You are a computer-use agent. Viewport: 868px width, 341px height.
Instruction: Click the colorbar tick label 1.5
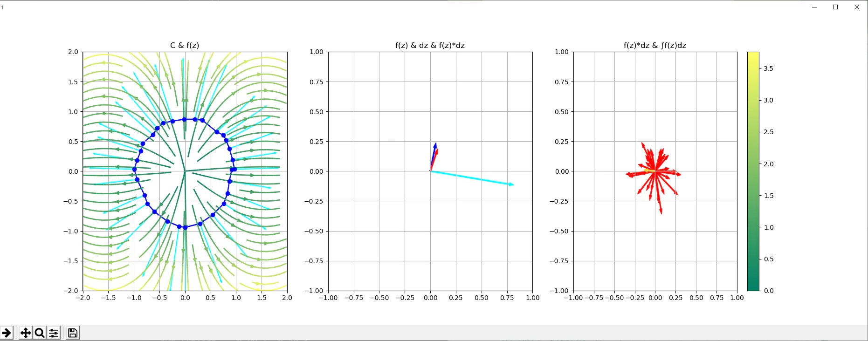pos(768,196)
